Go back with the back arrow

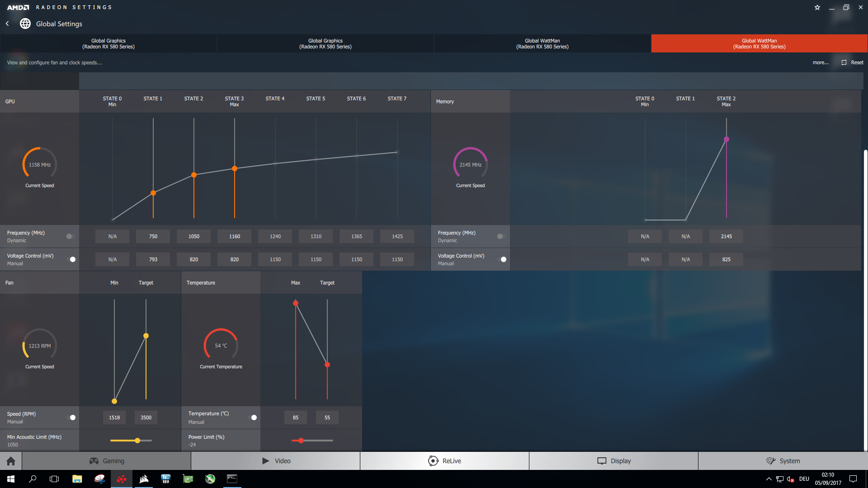coord(7,23)
